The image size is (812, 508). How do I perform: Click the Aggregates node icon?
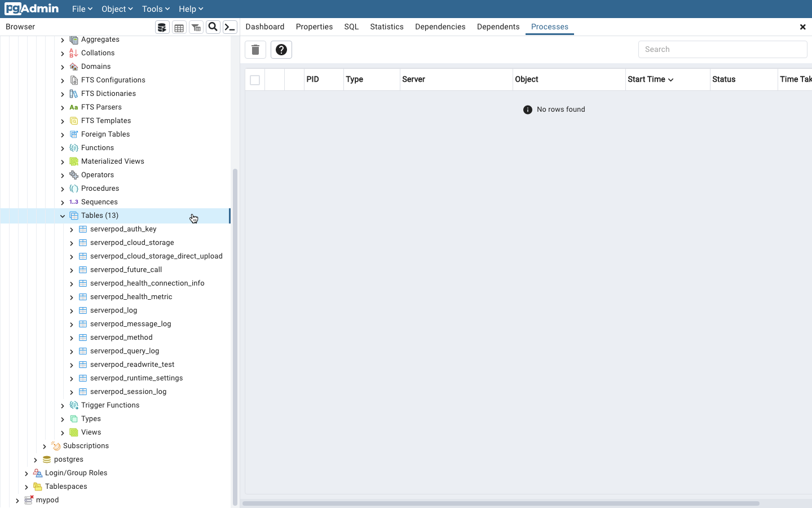[x=74, y=40]
